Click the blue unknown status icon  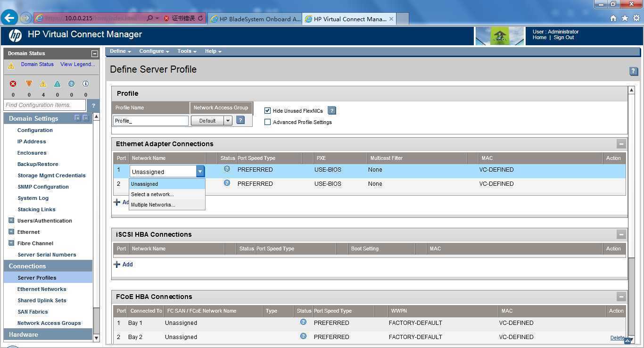(71, 83)
